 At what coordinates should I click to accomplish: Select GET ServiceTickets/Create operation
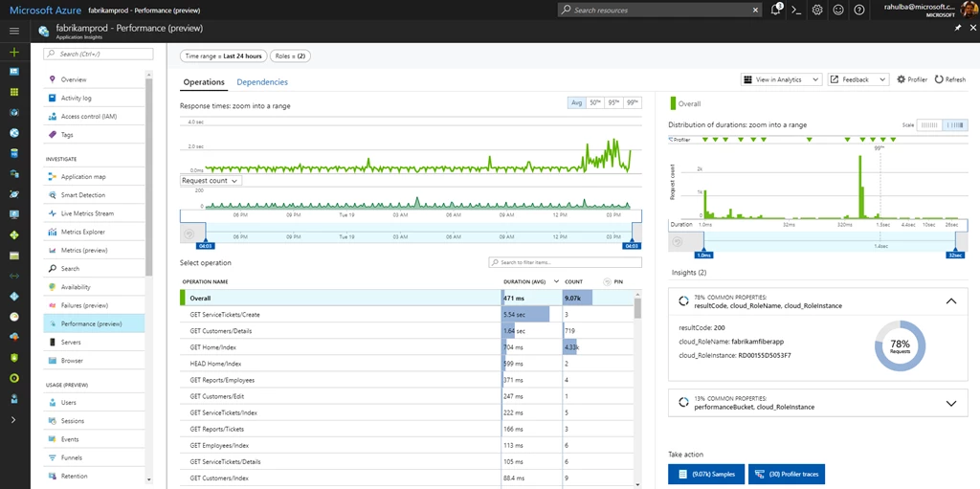pyautogui.click(x=406, y=315)
